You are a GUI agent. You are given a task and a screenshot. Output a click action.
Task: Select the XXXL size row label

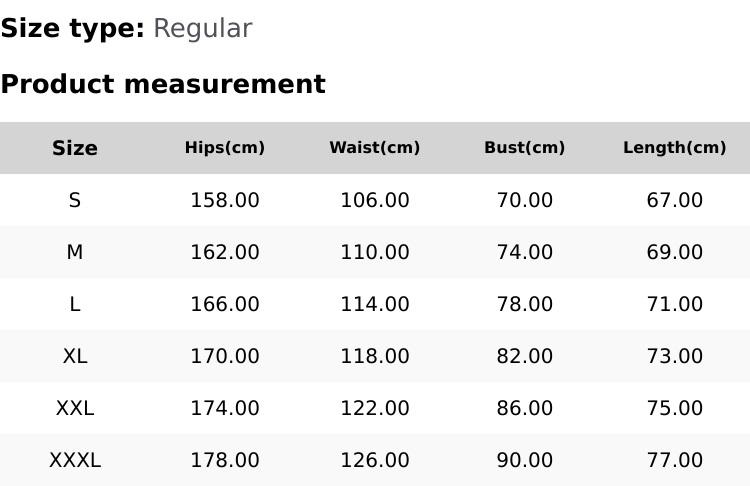click(x=75, y=460)
